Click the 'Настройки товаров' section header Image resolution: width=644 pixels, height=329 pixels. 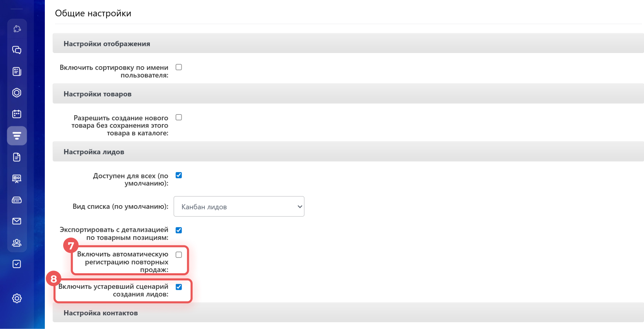point(97,94)
